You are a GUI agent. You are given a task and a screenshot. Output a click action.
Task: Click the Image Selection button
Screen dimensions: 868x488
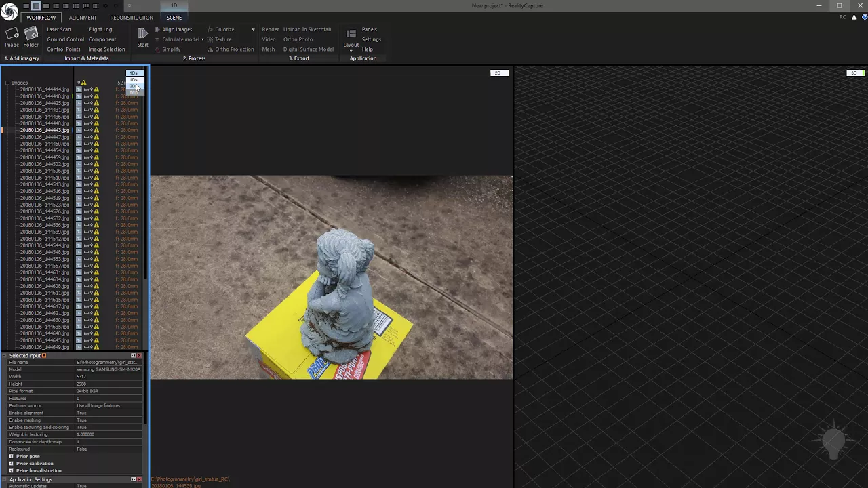[x=106, y=49]
